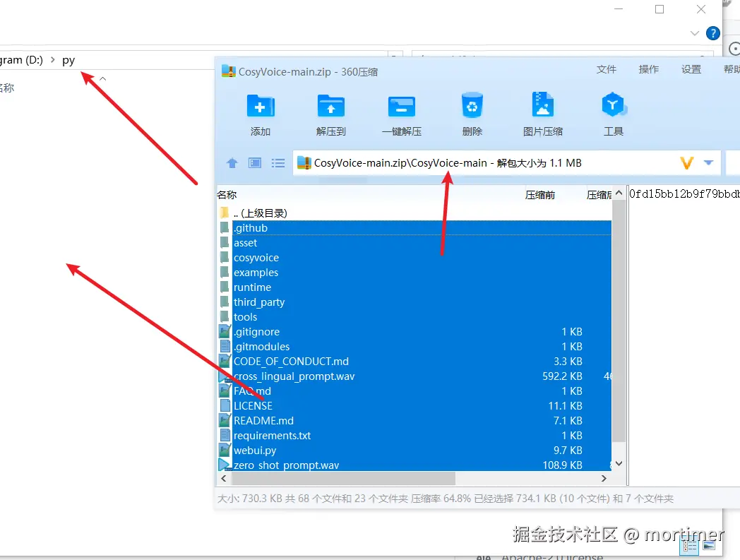740x560 pixels.
Task: Go up one level with arrow icon
Action: 232,163
